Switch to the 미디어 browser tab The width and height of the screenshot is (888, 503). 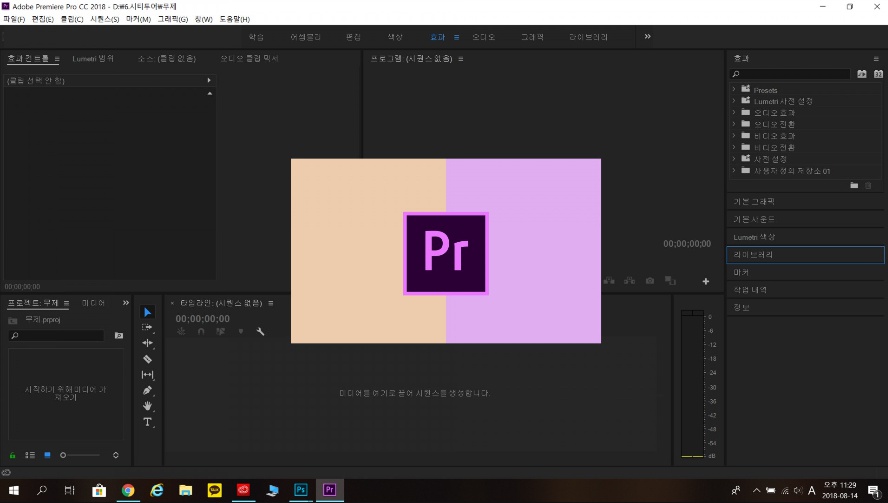93,304
